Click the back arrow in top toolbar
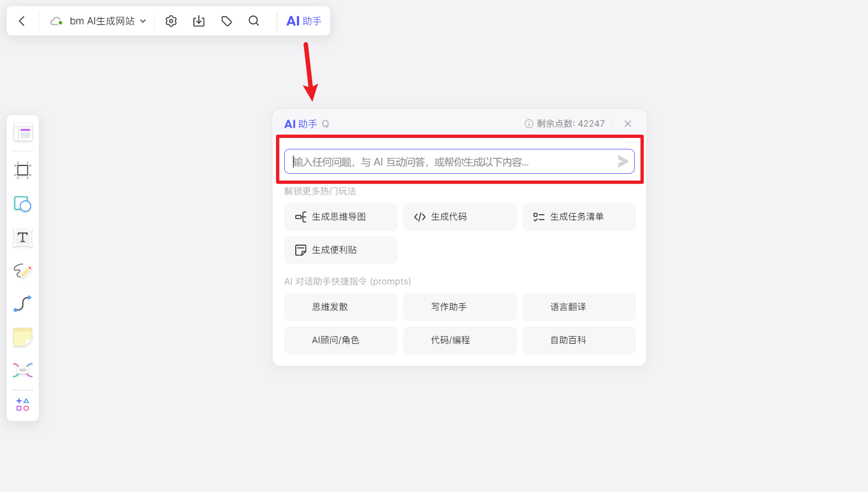868x492 pixels. click(x=22, y=21)
